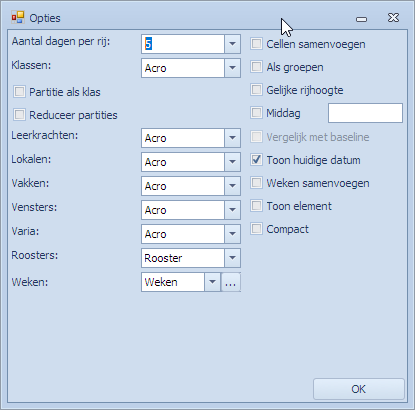415x410 pixels.
Task: Close the Opties dialog
Action: [x=393, y=18]
